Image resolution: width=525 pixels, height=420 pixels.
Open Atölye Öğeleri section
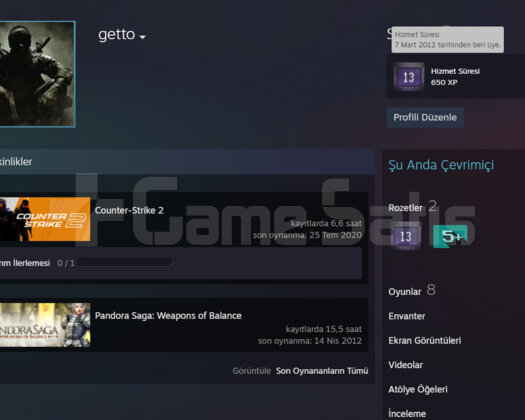tap(418, 389)
